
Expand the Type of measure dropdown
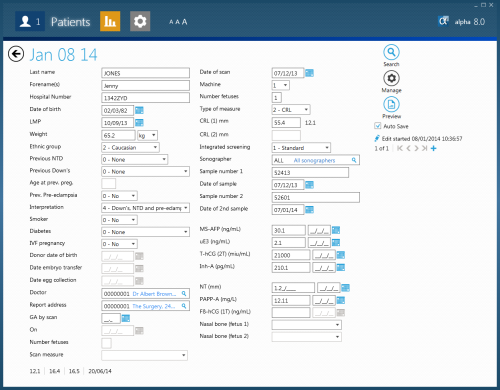pos(306,110)
